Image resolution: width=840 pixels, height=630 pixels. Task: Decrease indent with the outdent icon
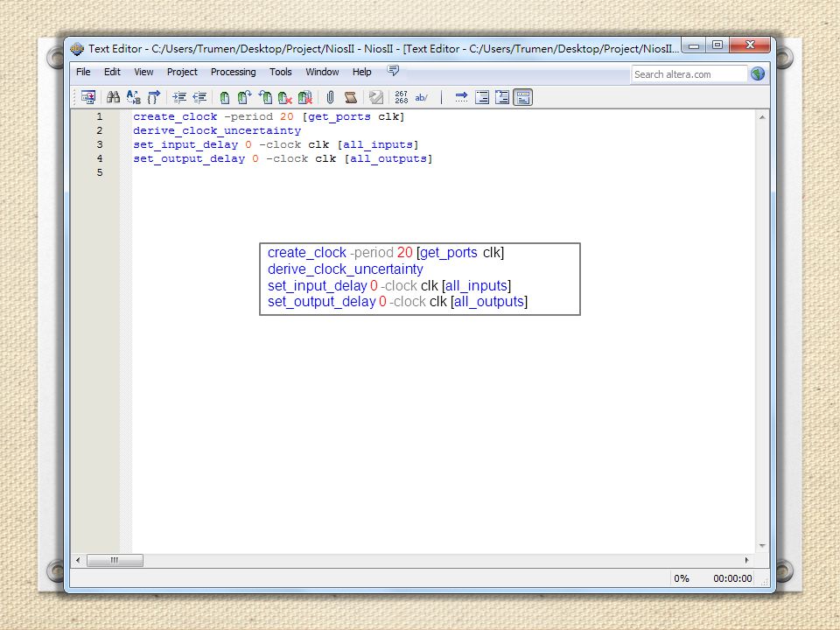coord(199,97)
